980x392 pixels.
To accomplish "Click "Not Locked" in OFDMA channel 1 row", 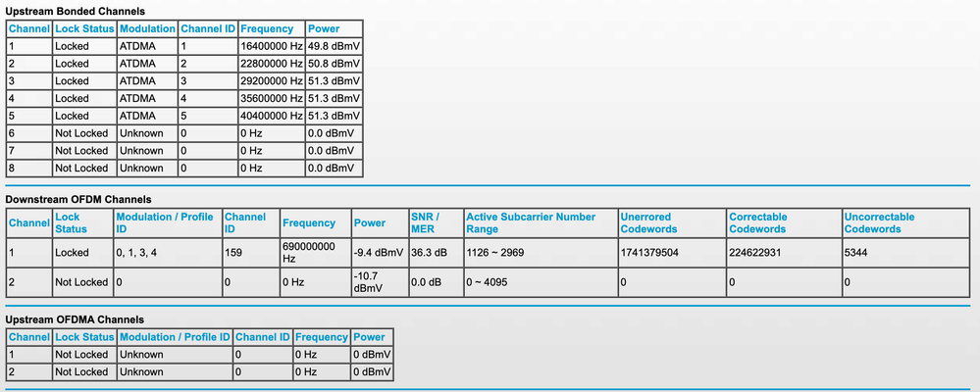I will click(x=81, y=355).
